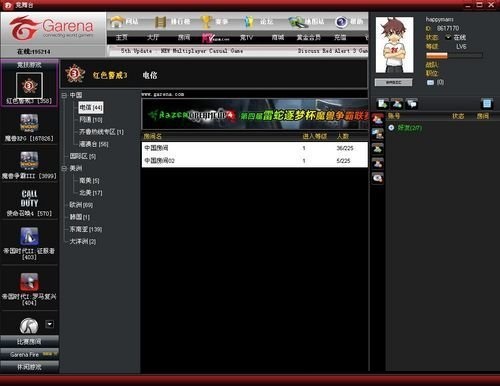500x386 pixels.
Task: Go to 竞TV tab in navigation bar
Action: coord(246,37)
